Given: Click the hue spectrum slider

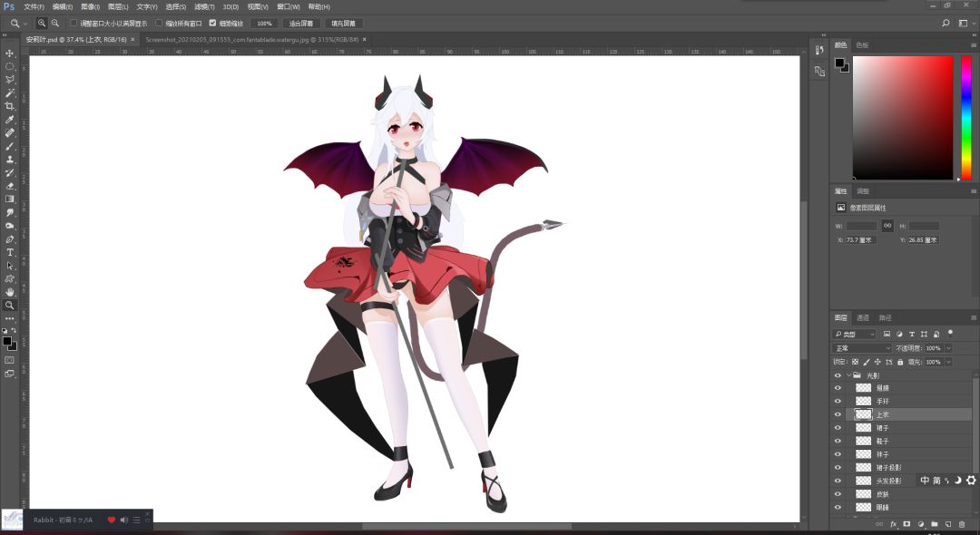Looking at the screenshot, I should (x=966, y=117).
